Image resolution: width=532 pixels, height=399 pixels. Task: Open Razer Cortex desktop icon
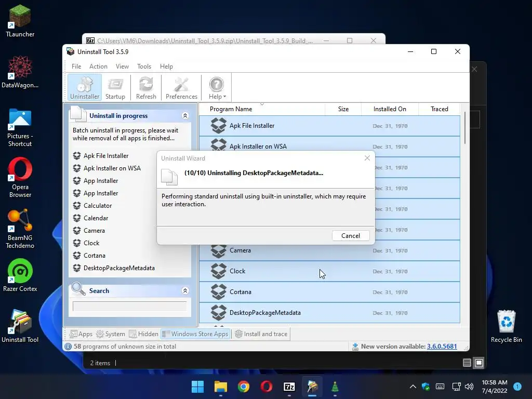(20, 275)
